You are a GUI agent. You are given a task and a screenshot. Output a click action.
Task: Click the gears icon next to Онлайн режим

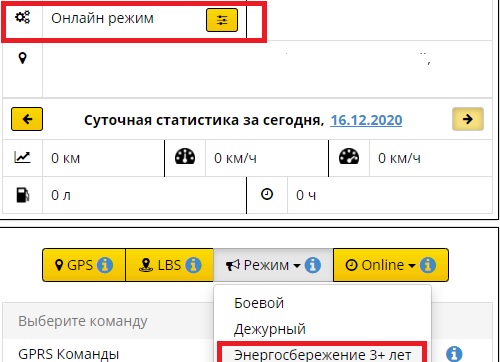(x=22, y=17)
